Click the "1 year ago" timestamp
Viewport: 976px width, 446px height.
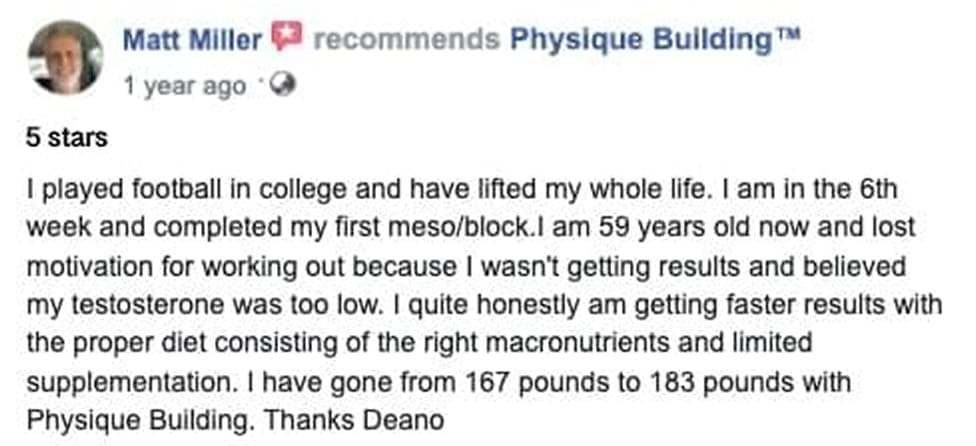184,86
